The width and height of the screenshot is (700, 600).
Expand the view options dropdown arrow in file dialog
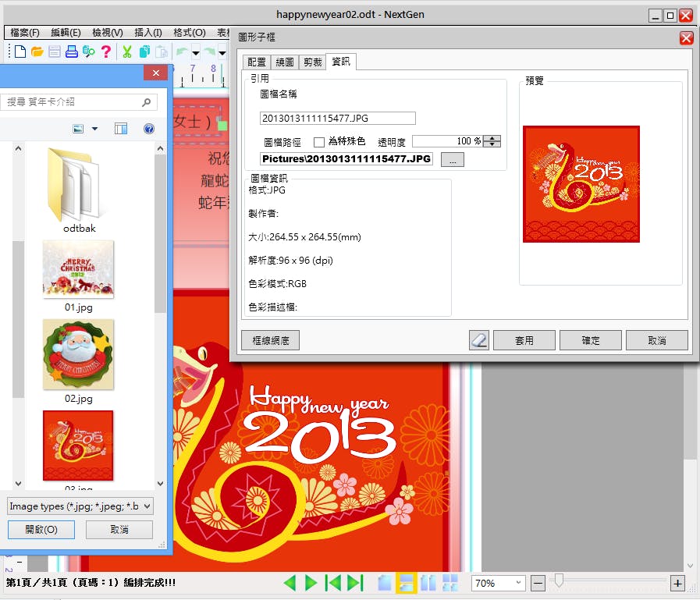coord(95,129)
